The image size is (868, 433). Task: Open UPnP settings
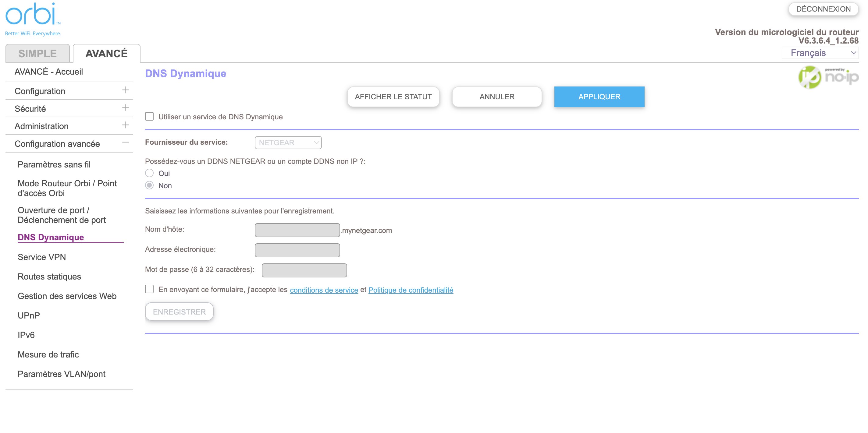tap(29, 315)
